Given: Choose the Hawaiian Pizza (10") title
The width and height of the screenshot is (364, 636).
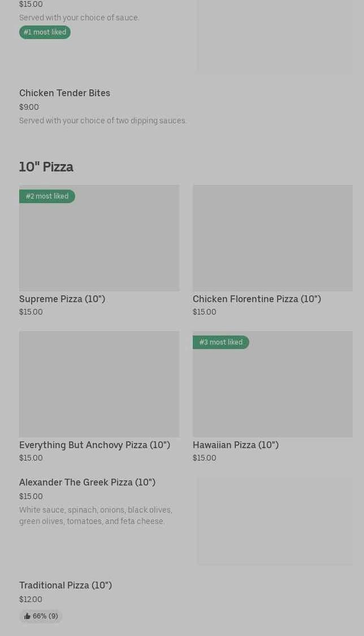Looking at the screenshot, I should pos(236,445).
